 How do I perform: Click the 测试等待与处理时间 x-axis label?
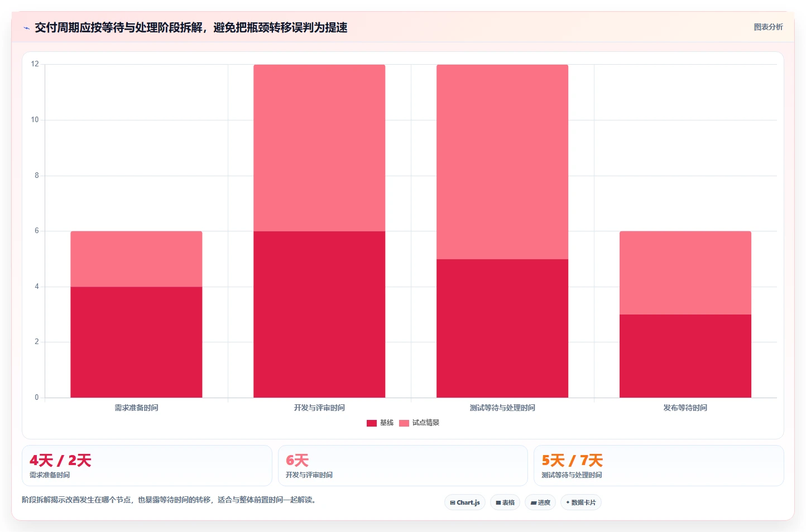click(x=502, y=408)
